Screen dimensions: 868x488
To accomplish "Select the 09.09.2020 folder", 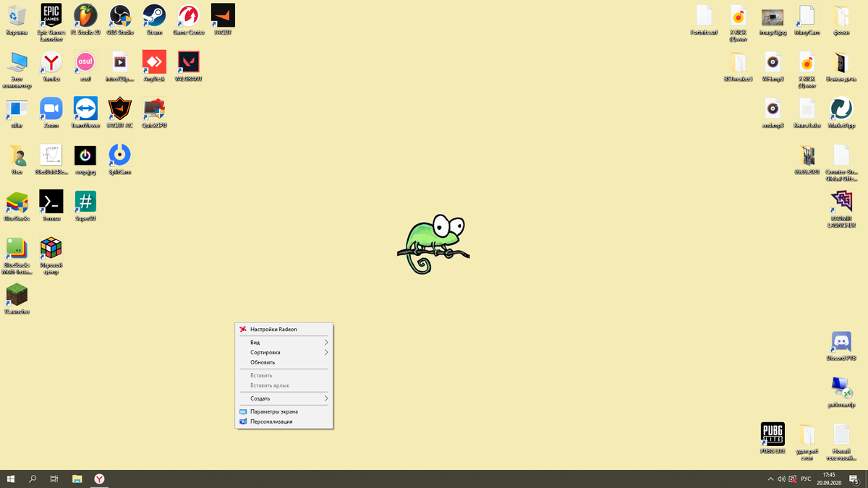I will [x=807, y=160].
